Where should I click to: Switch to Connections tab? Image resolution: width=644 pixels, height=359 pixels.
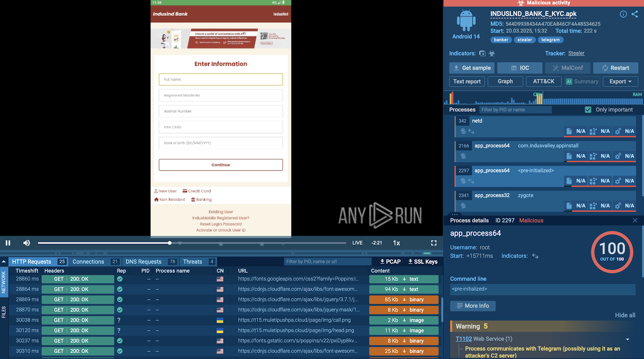95,261
